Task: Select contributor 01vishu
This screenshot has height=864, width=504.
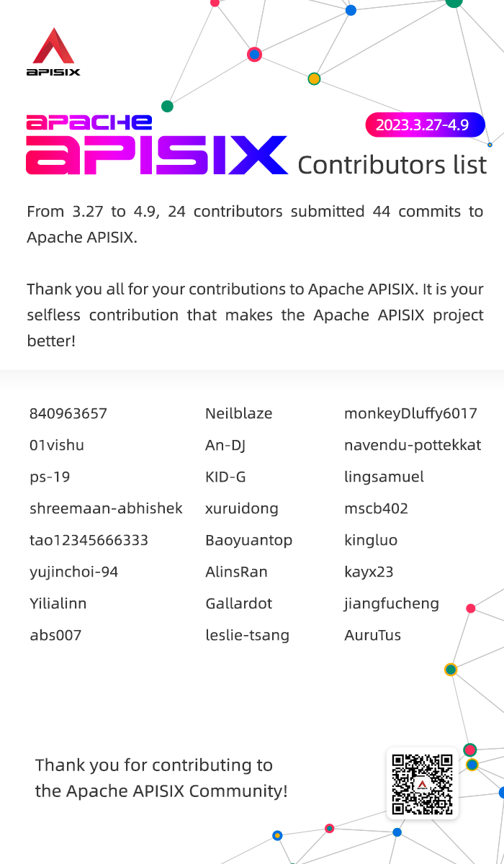Action: coord(57,445)
